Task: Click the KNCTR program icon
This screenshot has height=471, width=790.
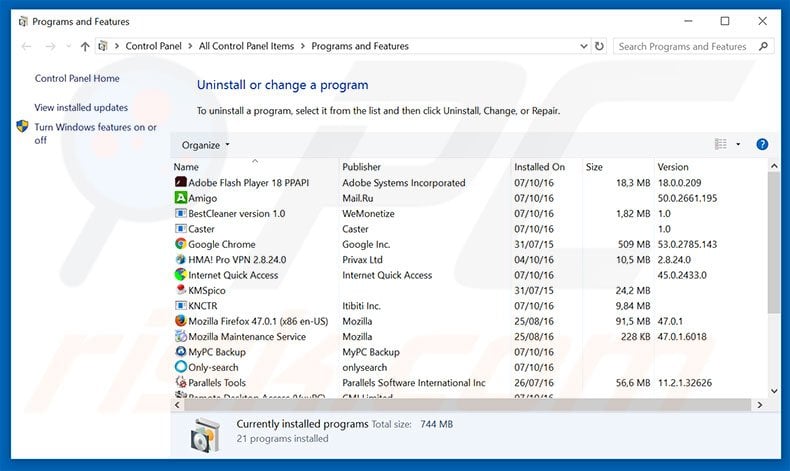Action: click(x=180, y=305)
